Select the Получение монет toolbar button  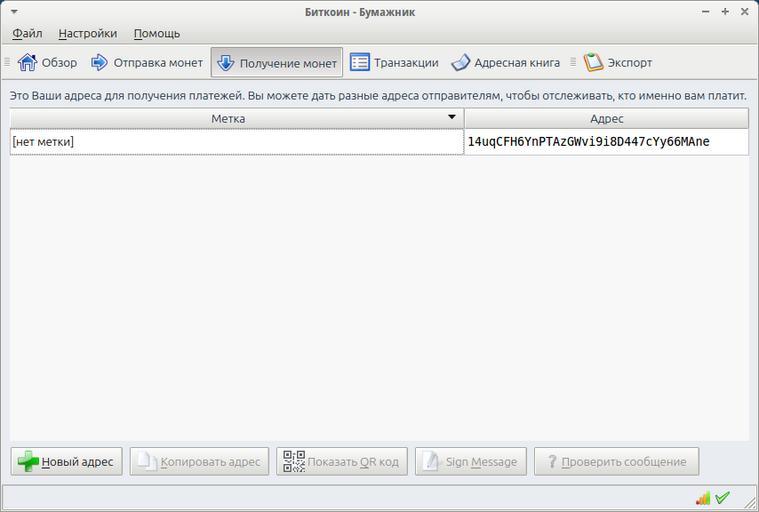276,62
